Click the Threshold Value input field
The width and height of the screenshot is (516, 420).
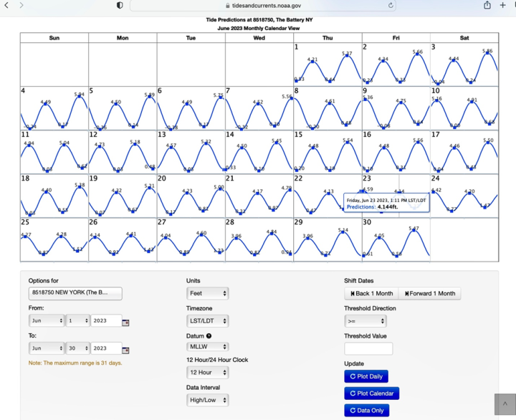(x=368, y=348)
